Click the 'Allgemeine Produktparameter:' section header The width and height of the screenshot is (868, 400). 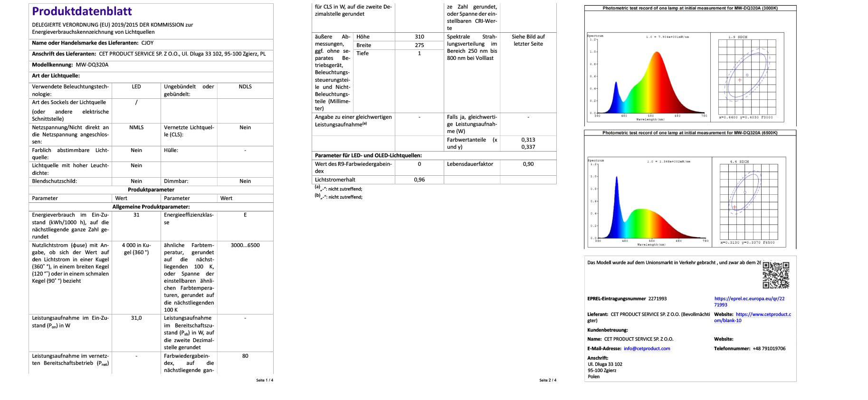click(x=151, y=207)
